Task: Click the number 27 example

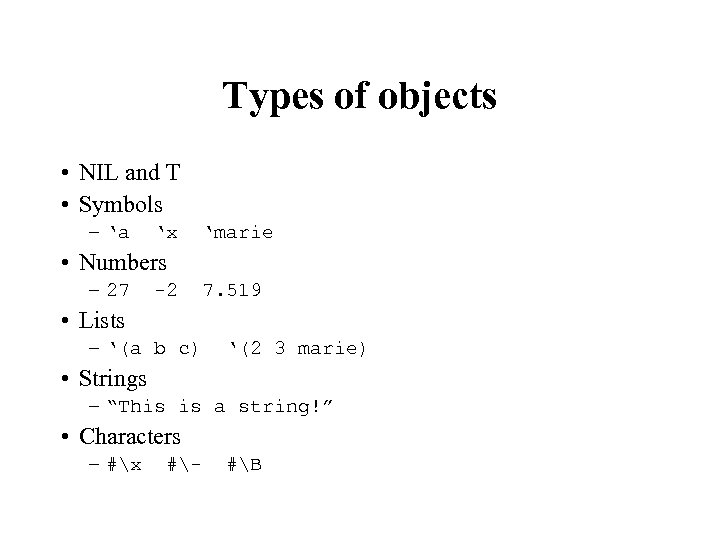Action: click(117, 291)
